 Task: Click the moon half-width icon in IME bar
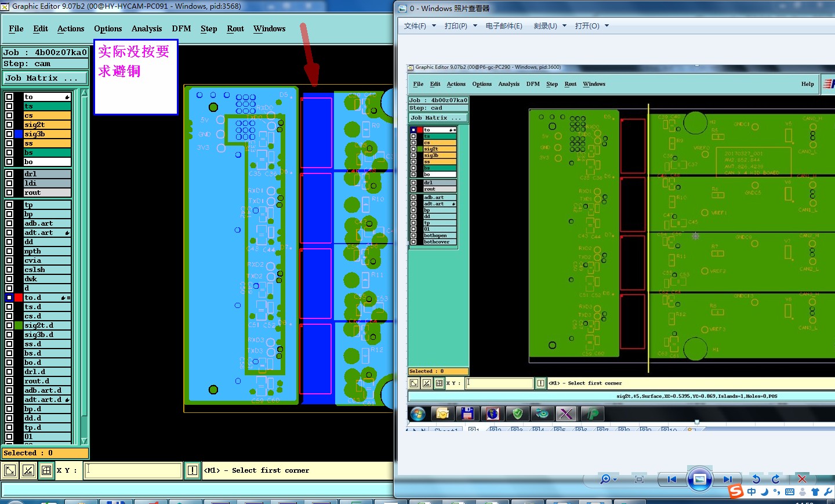tap(764, 492)
